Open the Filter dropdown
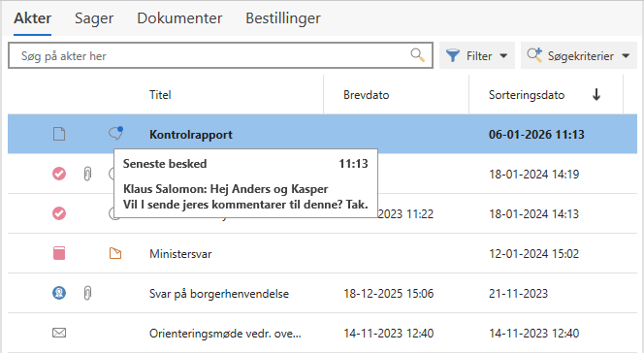Image resolution: width=644 pixels, height=353 pixels. [x=477, y=55]
